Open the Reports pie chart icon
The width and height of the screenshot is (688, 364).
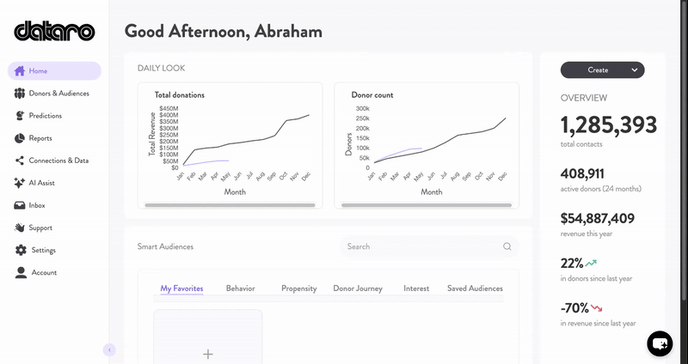pos(19,138)
